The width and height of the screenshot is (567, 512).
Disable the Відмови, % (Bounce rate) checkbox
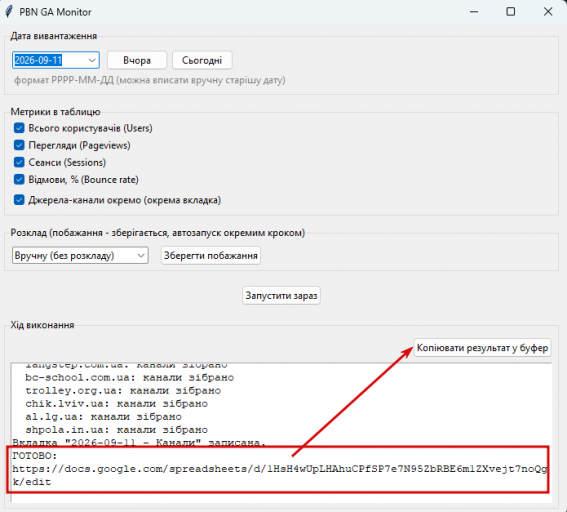point(19,179)
